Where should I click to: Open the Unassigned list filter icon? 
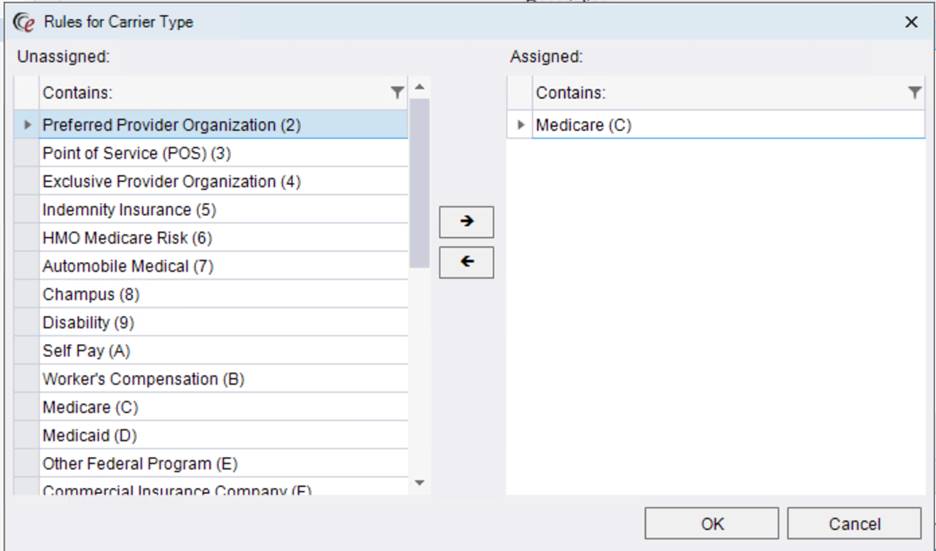point(398,93)
